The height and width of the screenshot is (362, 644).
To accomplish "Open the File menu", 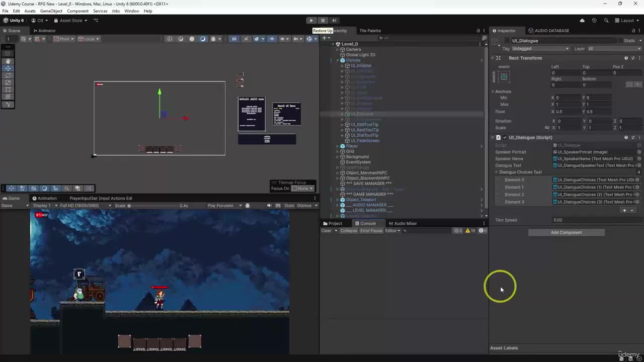I will click(5, 11).
